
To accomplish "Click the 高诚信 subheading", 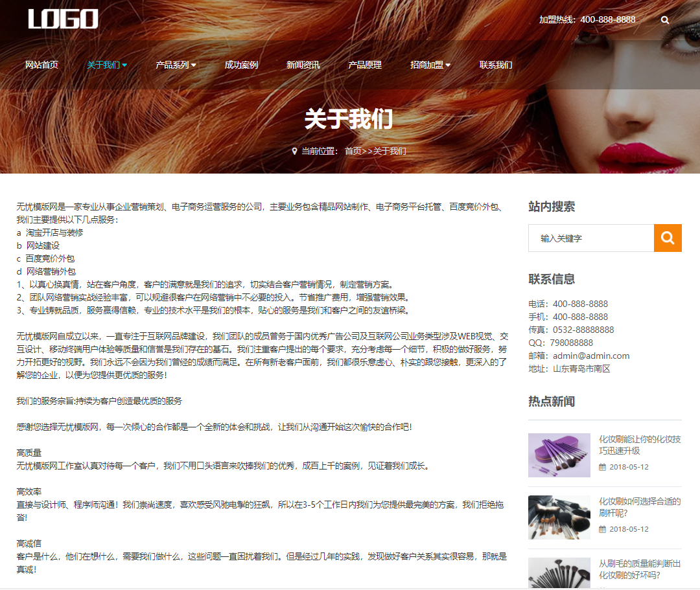I will [29, 543].
